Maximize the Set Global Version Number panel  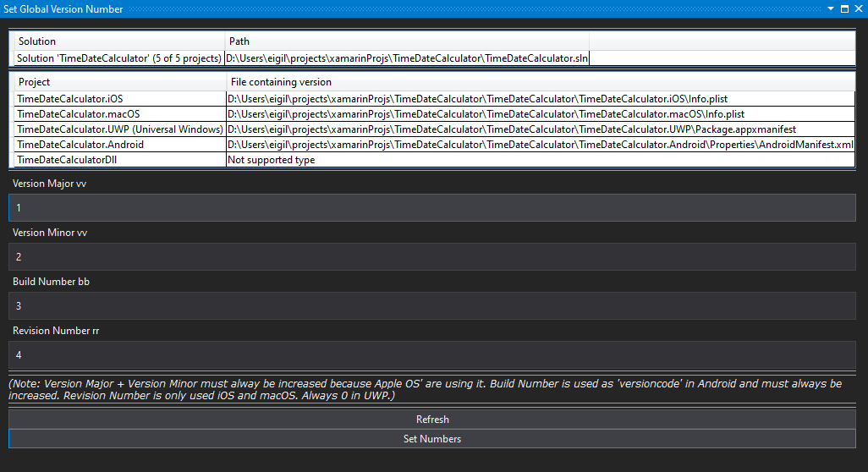click(x=844, y=8)
